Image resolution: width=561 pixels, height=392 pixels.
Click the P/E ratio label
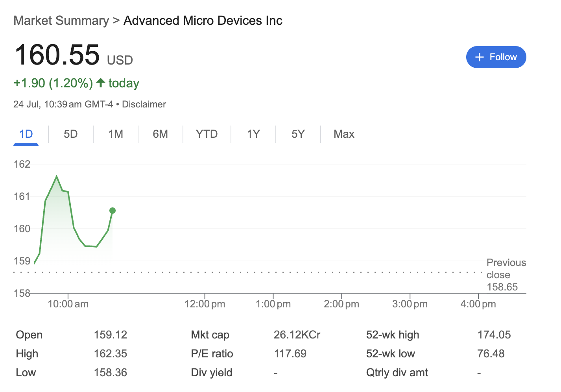click(212, 354)
